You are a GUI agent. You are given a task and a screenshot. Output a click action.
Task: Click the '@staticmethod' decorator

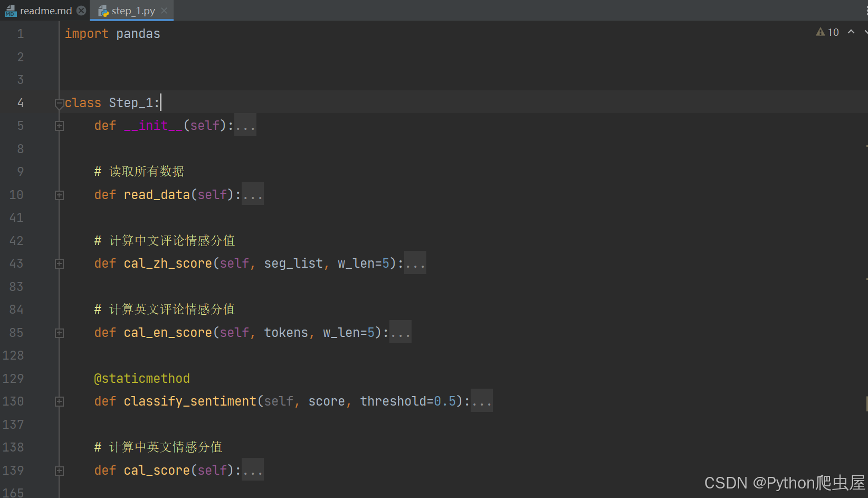[x=142, y=378]
